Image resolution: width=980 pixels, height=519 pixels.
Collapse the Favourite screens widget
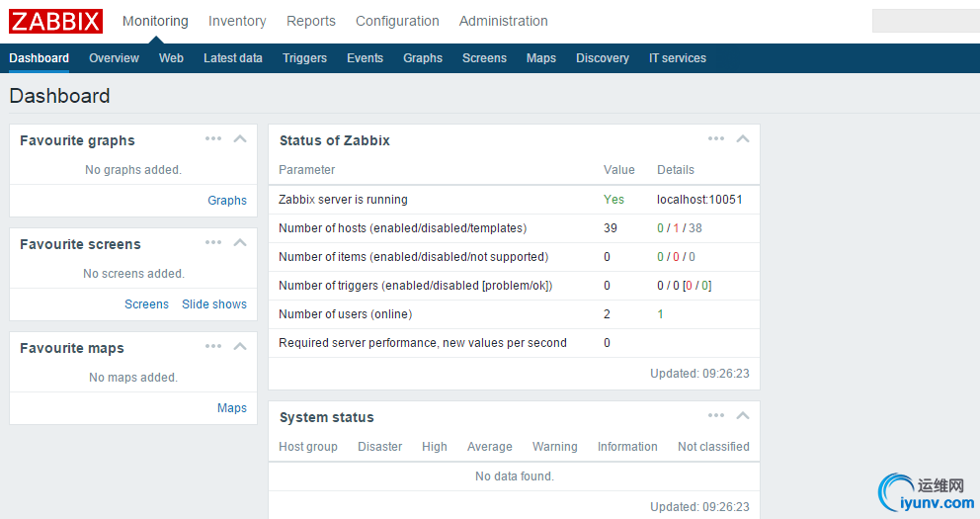click(x=240, y=242)
